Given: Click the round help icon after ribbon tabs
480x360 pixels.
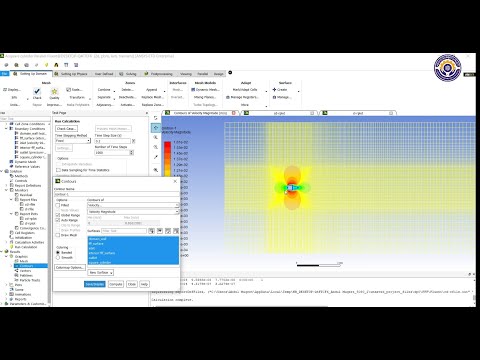Looking at the screenshot, I should click(x=230, y=72).
